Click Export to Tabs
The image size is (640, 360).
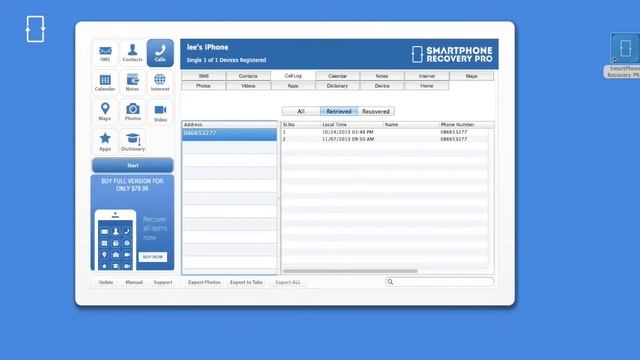(x=246, y=282)
